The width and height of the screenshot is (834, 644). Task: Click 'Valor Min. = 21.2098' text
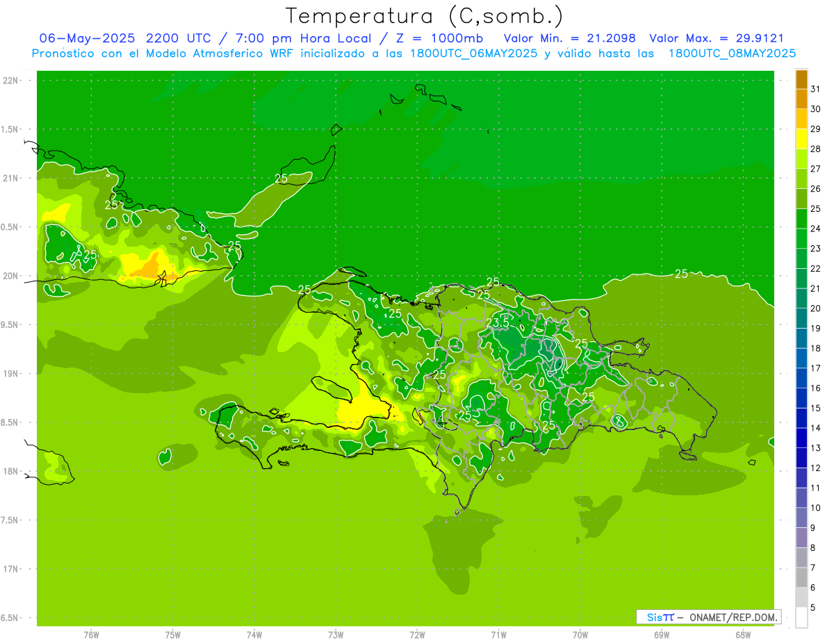coord(570,38)
